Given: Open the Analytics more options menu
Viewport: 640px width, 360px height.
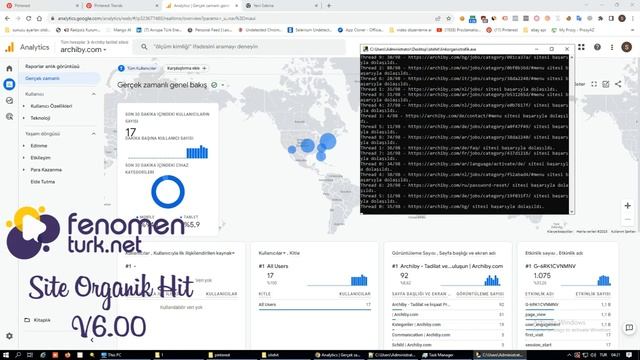Looking at the screenshot, I should pos(612,47).
